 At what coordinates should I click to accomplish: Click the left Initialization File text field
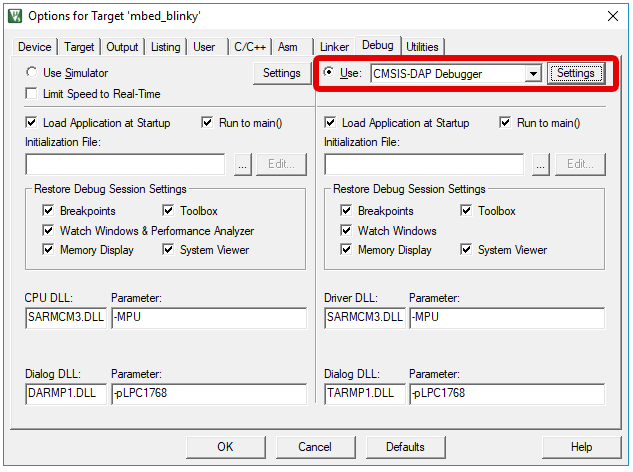click(x=125, y=164)
